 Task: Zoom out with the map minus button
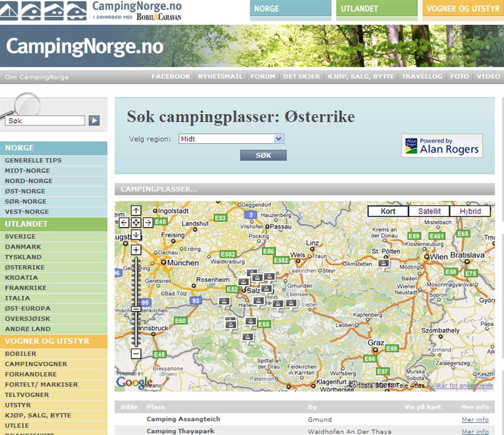tap(136, 353)
